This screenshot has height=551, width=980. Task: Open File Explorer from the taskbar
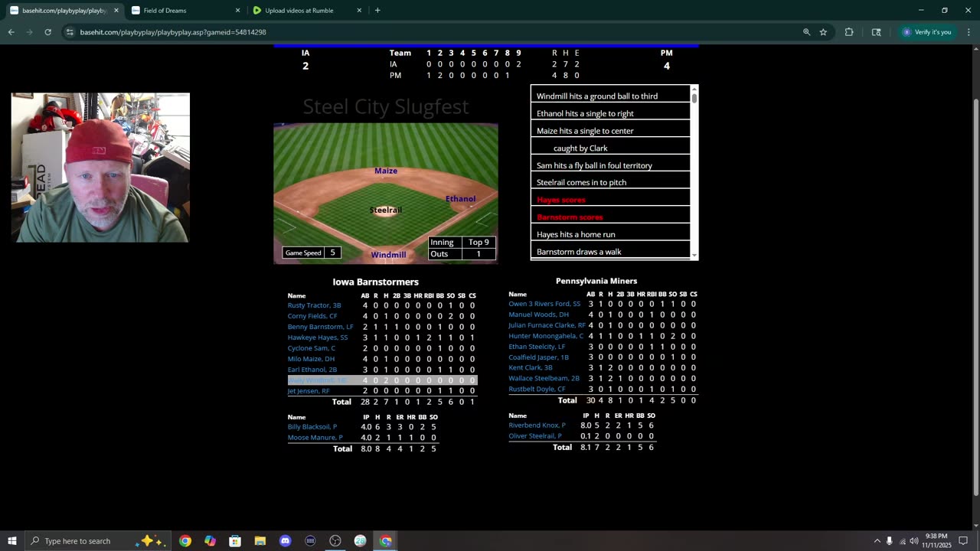point(260,541)
